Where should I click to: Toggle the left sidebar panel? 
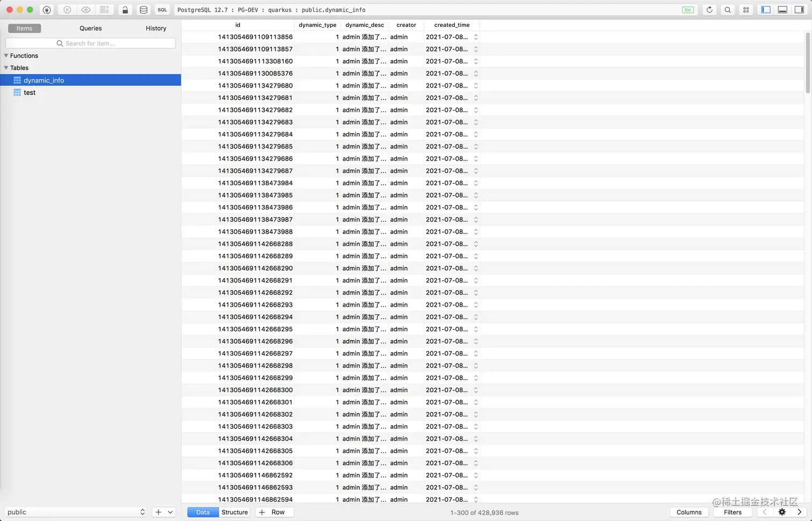766,10
